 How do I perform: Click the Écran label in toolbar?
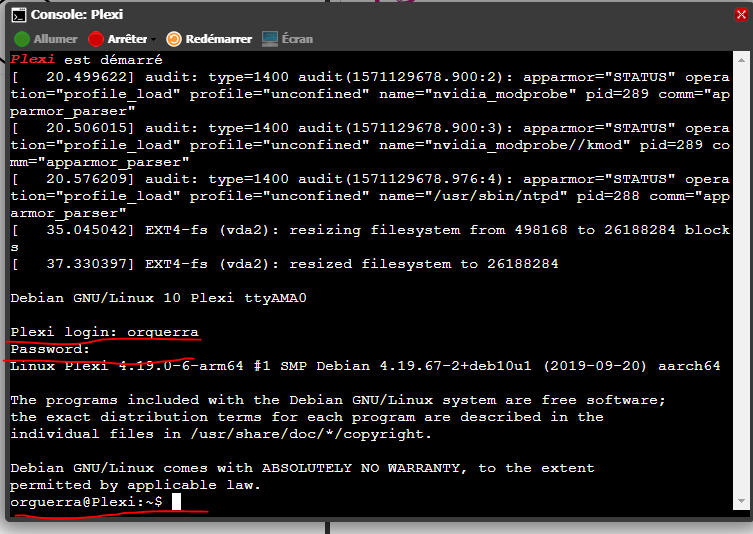(297, 39)
